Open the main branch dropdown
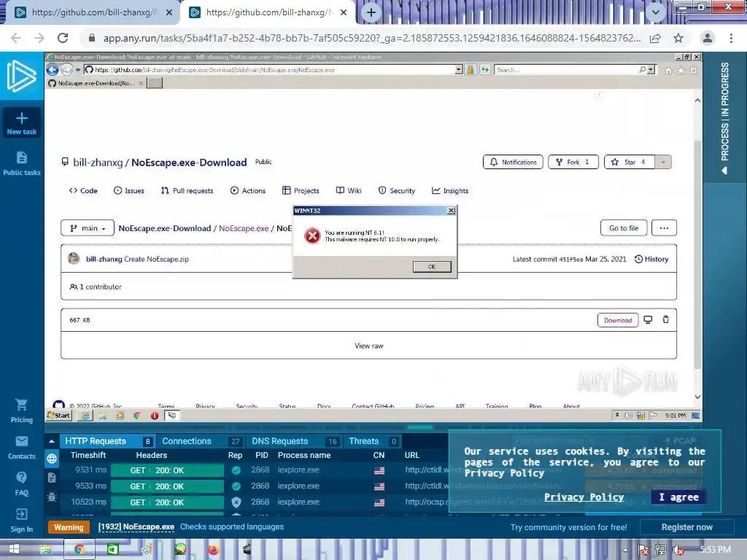This screenshot has width=747, height=560. click(x=88, y=228)
